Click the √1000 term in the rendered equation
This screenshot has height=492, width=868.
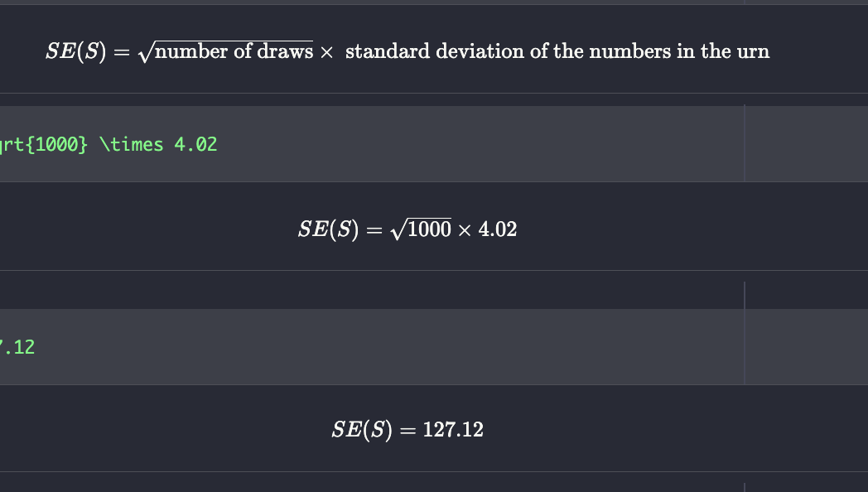(x=421, y=229)
